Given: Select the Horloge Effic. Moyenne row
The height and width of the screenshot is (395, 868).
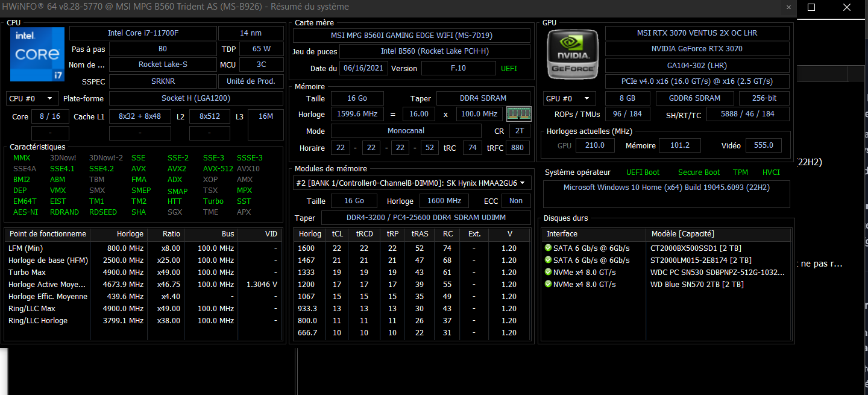Looking at the screenshot, I should pos(143,297).
